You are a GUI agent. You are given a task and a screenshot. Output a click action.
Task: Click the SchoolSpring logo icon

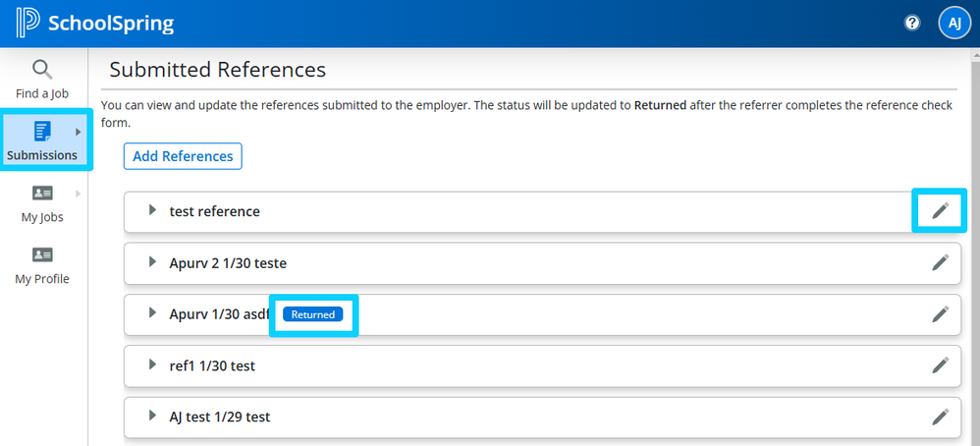[28, 23]
